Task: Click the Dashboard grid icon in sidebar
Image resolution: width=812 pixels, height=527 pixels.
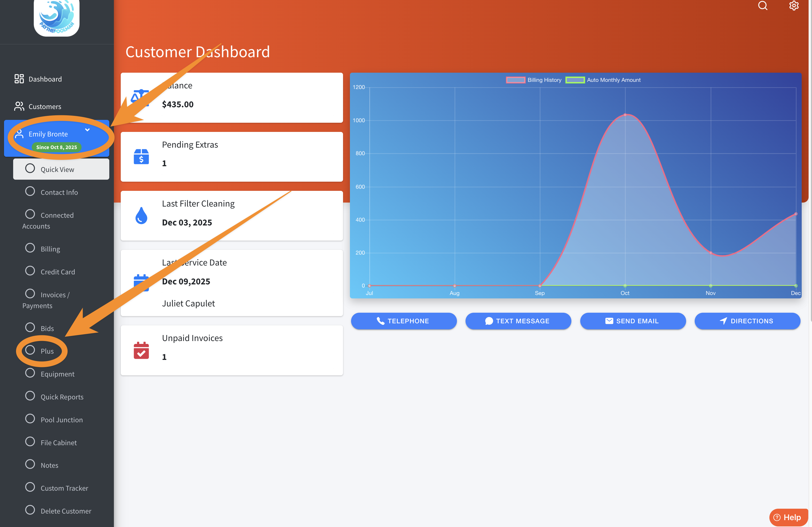Action: pyautogui.click(x=19, y=79)
